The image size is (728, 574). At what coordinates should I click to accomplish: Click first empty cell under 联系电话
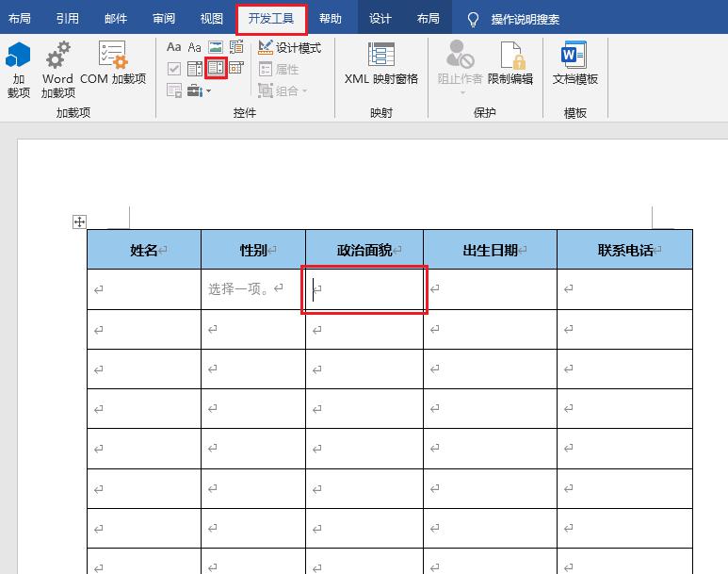(625, 289)
